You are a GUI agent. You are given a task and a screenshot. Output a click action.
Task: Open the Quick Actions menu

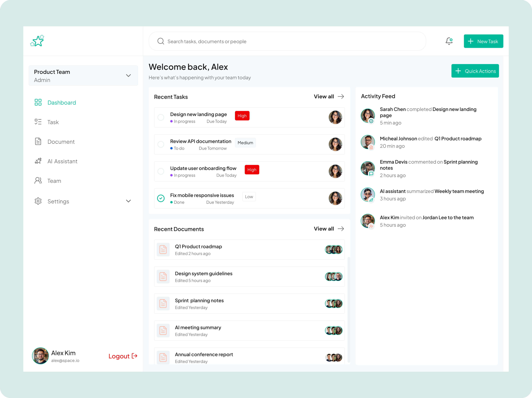pyautogui.click(x=475, y=71)
